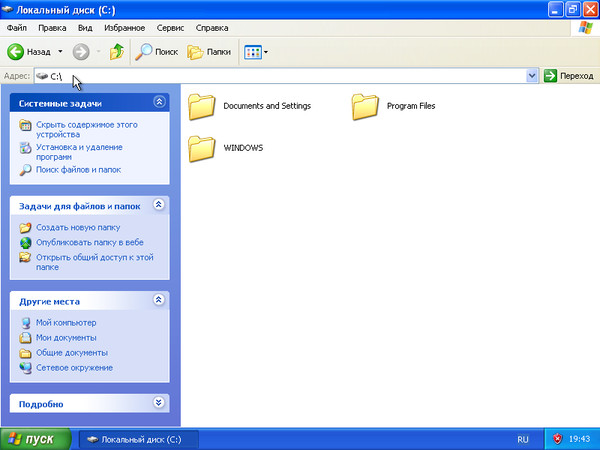
Task: Click the grey forward arrow icon
Action: coord(81,52)
